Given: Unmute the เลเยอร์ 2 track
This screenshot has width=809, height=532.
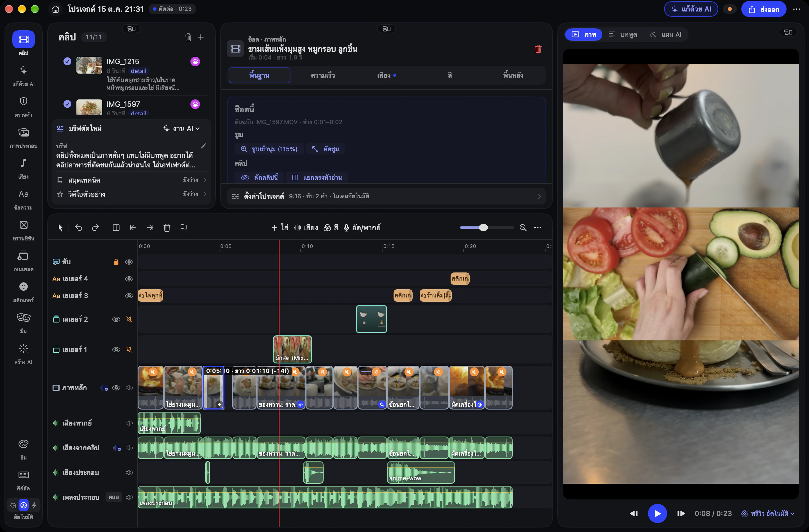Looking at the screenshot, I should point(129,319).
